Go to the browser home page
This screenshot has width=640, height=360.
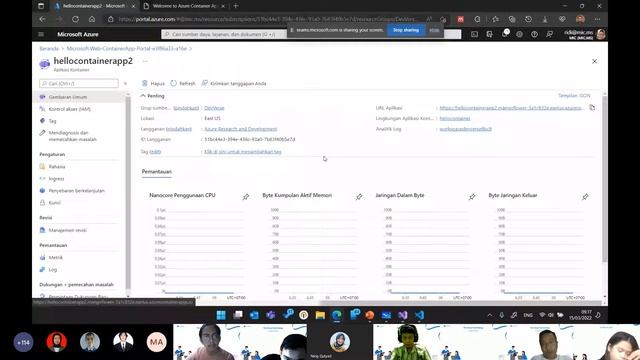coord(92,19)
